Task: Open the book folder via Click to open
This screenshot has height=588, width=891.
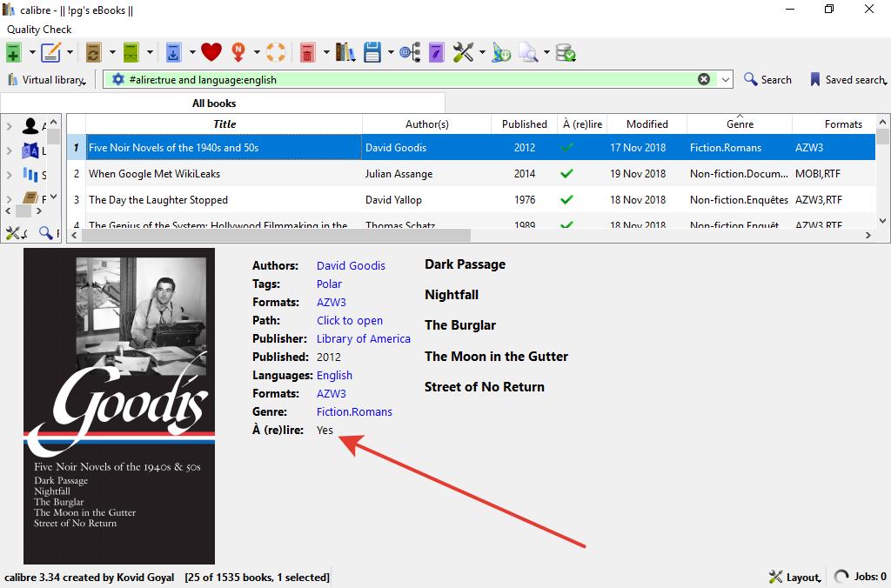Action: 350,320
